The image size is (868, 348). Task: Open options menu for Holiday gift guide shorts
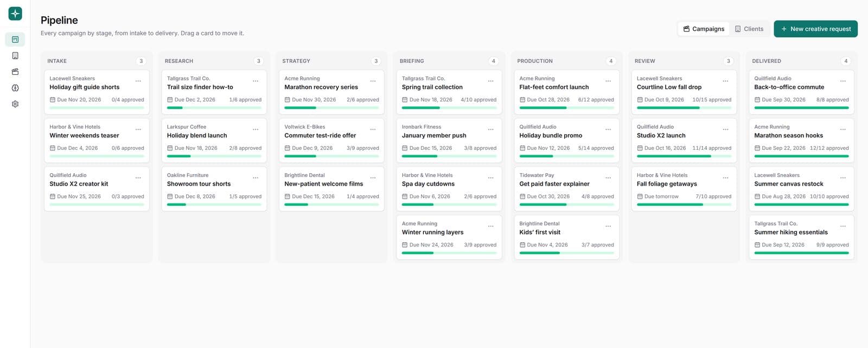[138, 81]
